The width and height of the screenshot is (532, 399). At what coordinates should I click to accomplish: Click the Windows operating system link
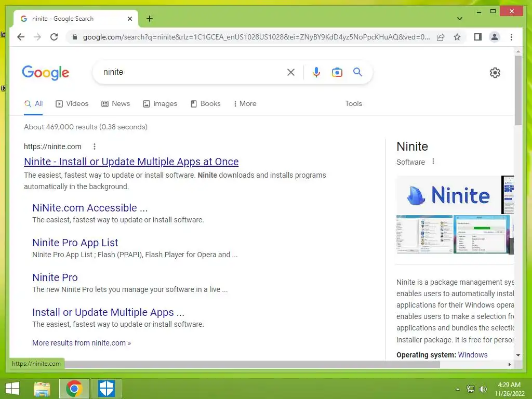point(473,355)
